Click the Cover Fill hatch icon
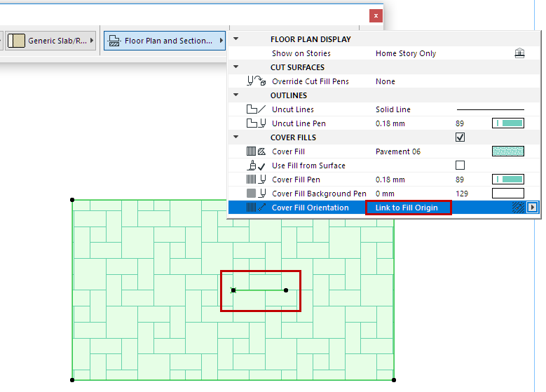 (x=256, y=151)
